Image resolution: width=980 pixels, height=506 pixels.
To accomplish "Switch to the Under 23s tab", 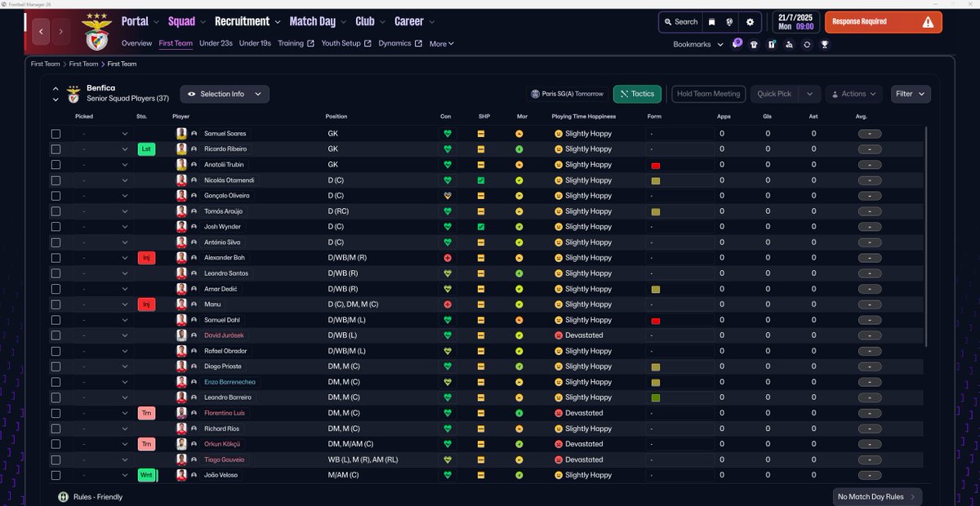I will [216, 43].
